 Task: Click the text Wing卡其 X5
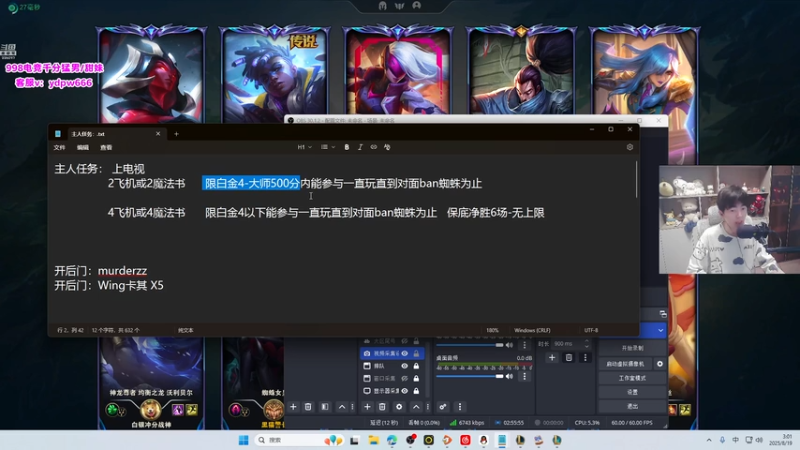pyautogui.click(x=131, y=285)
